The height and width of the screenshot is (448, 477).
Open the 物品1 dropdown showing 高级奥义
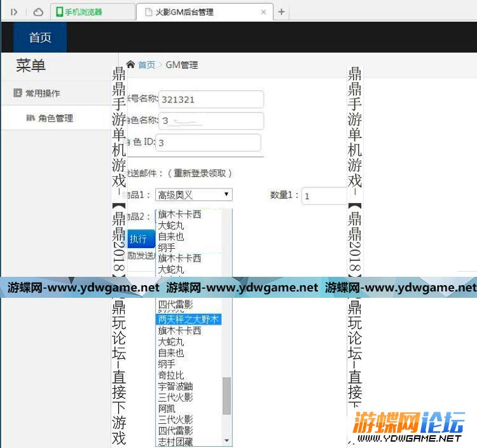coord(194,195)
